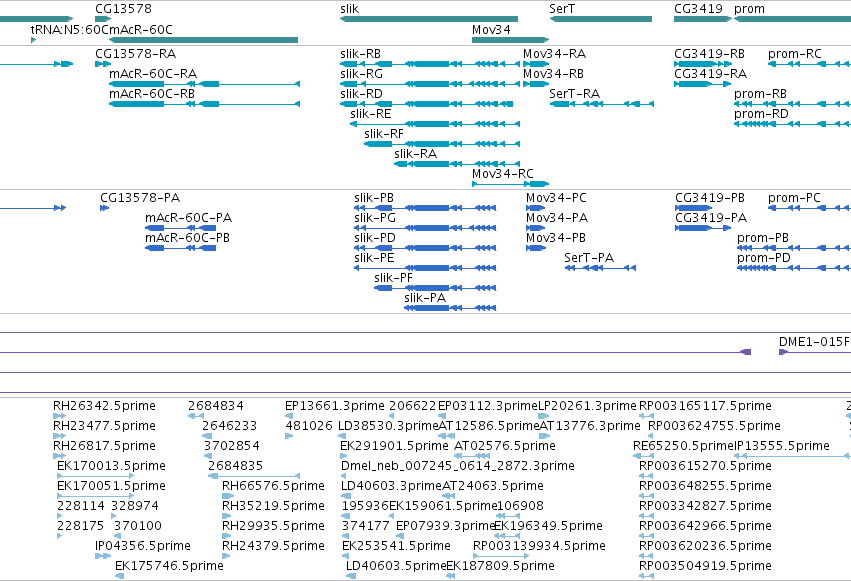This screenshot has height=581, width=851.
Task: Click transcript Mov34-RC label
Action: point(503,174)
